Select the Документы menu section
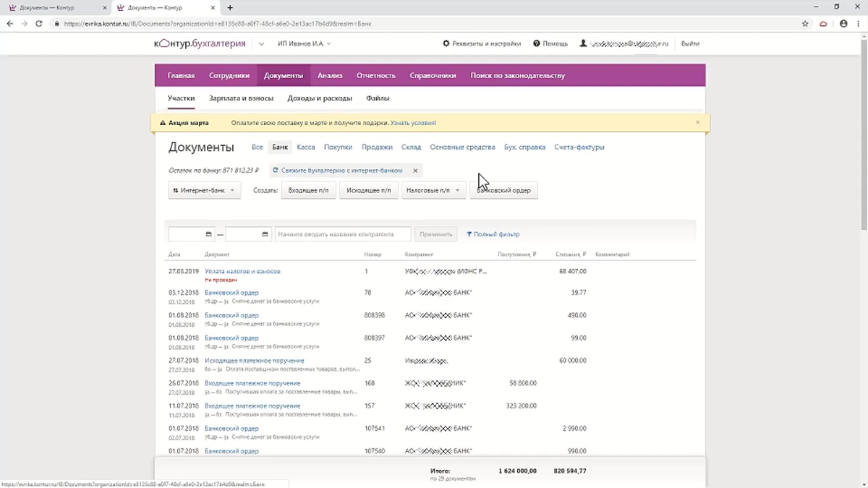This screenshot has height=488, width=868. tap(284, 75)
